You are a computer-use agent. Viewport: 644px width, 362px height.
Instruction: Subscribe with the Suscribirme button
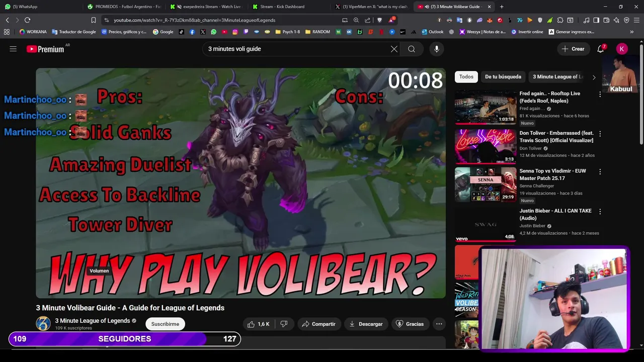(165, 324)
